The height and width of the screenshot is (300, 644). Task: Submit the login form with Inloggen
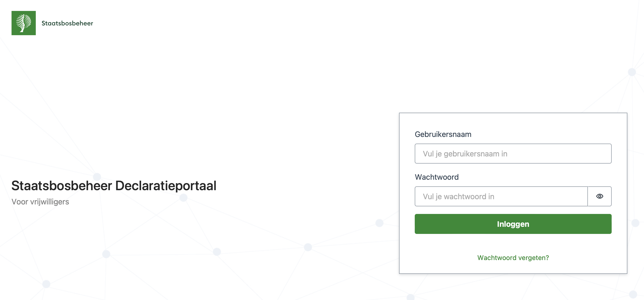513,224
